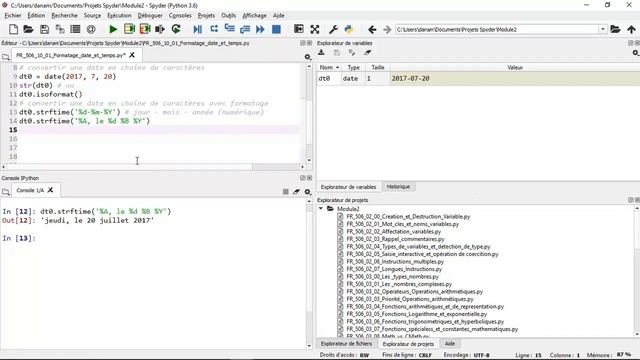The image size is (640, 360).
Task: Open editor options gear icon
Action: [308, 57]
